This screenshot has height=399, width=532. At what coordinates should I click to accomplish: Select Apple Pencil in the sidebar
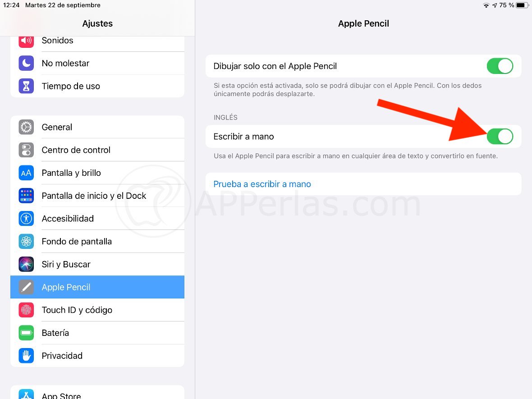coord(97,287)
